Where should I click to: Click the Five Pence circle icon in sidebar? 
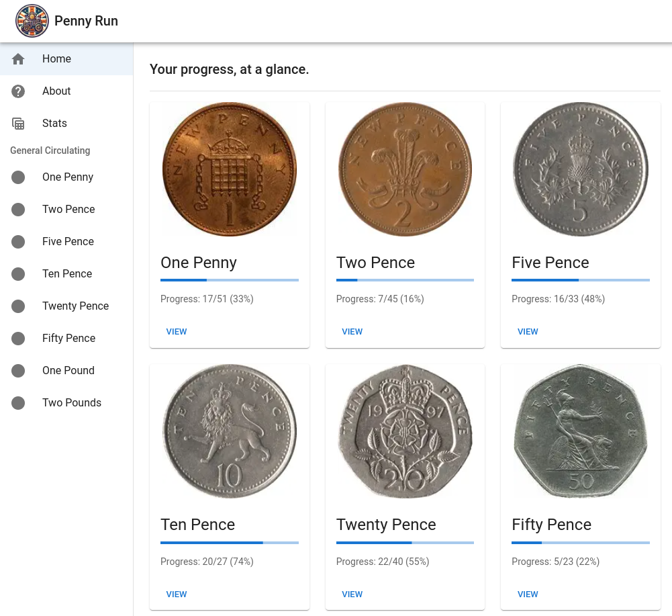click(18, 241)
